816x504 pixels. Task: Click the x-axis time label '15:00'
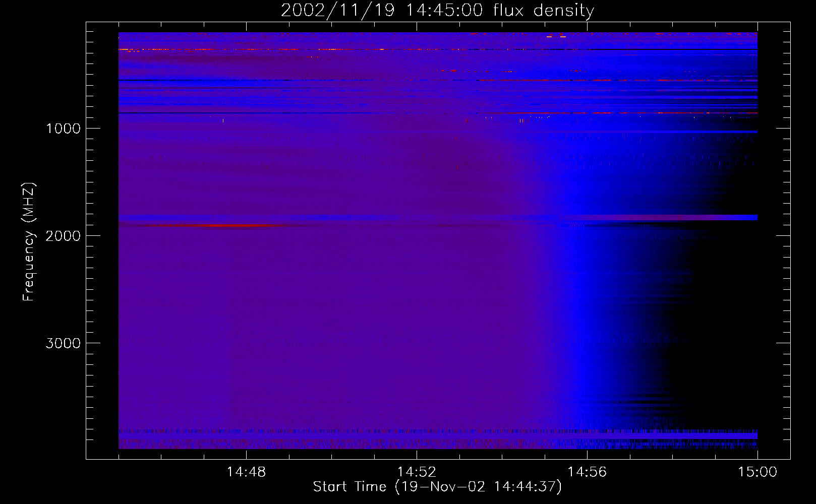(757, 472)
